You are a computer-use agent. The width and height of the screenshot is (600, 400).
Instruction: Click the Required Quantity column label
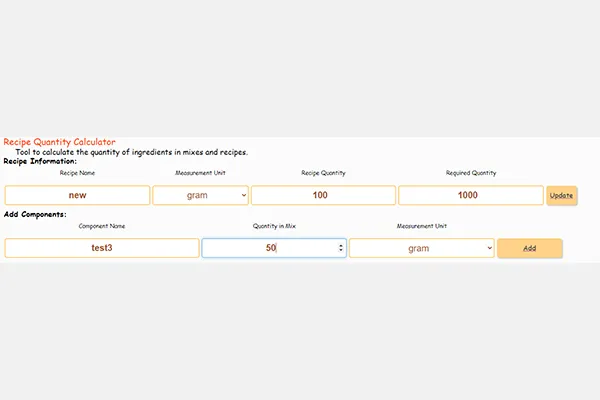470,173
